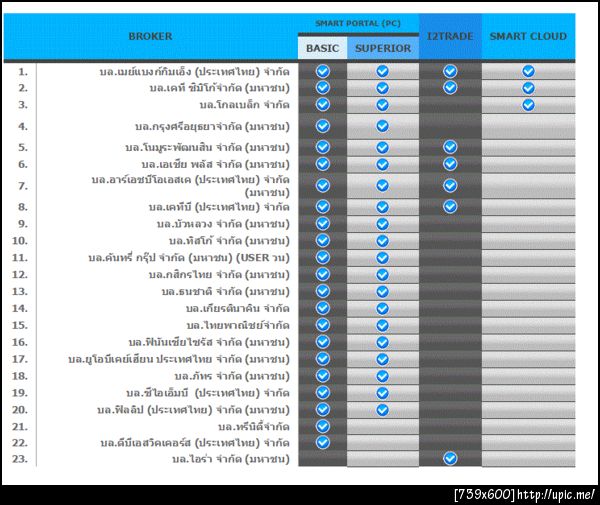Click the I2TRADE checkmark in row 1
The image size is (600, 505).
click(x=450, y=71)
